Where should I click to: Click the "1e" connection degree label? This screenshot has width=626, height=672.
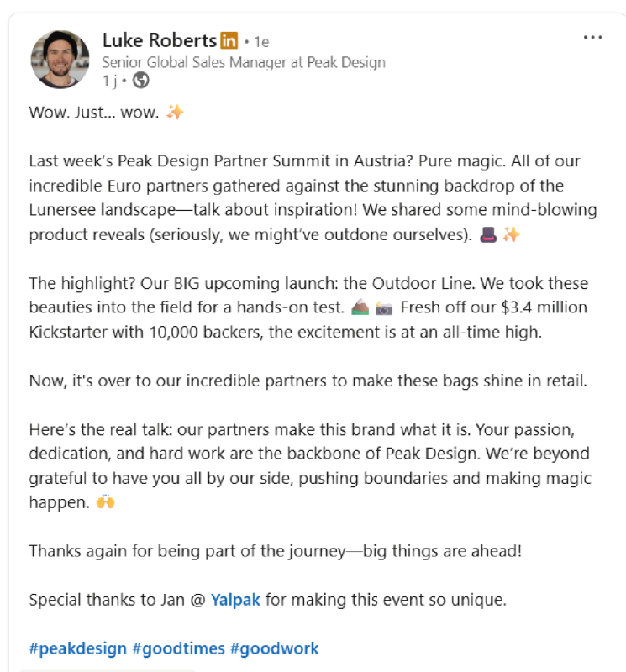tap(260, 41)
